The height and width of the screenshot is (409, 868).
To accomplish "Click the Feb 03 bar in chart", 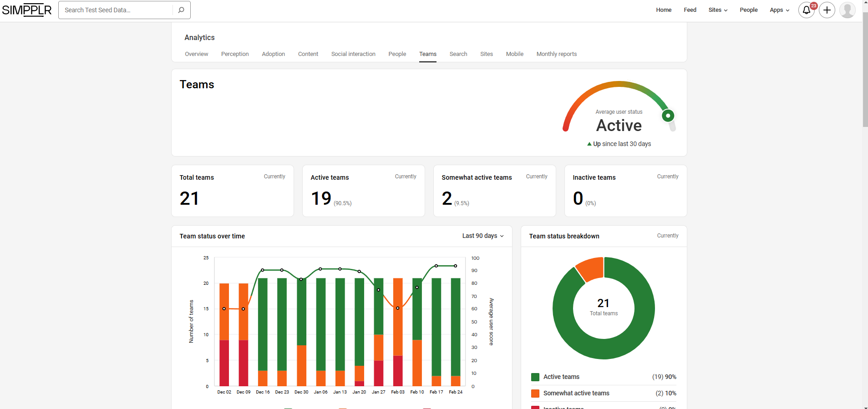I will [398, 332].
